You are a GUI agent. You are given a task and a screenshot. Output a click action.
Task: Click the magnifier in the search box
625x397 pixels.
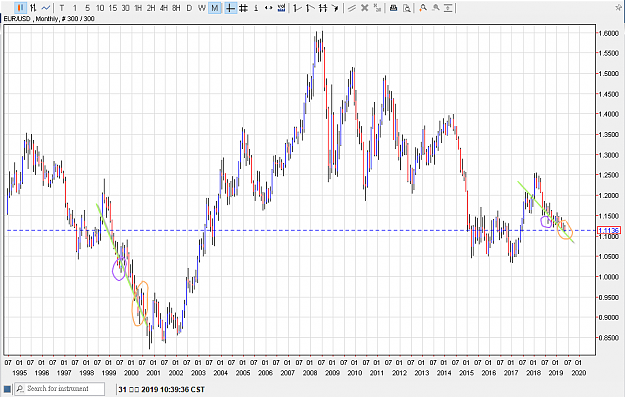20,389
